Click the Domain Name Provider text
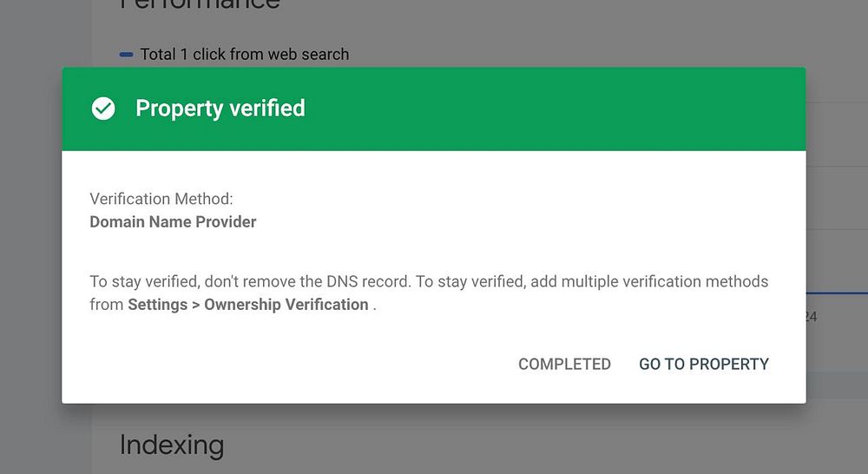Image resolution: width=868 pixels, height=474 pixels. click(x=173, y=221)
